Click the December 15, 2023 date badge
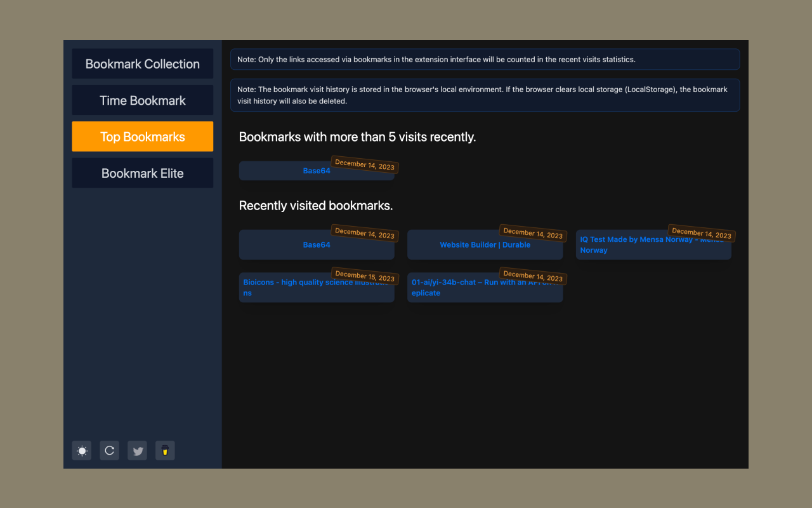Screen dimensions: 812x508 click(365, 276)
